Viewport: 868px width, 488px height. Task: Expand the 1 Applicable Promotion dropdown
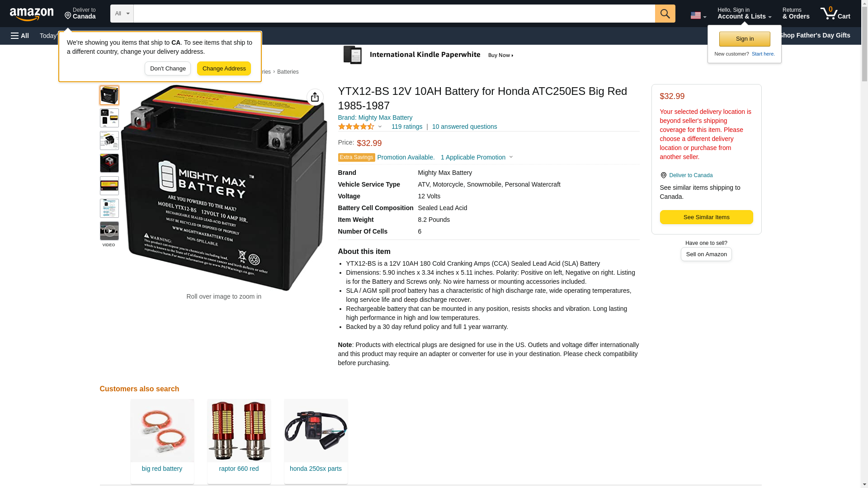click(x=477, y=157)
